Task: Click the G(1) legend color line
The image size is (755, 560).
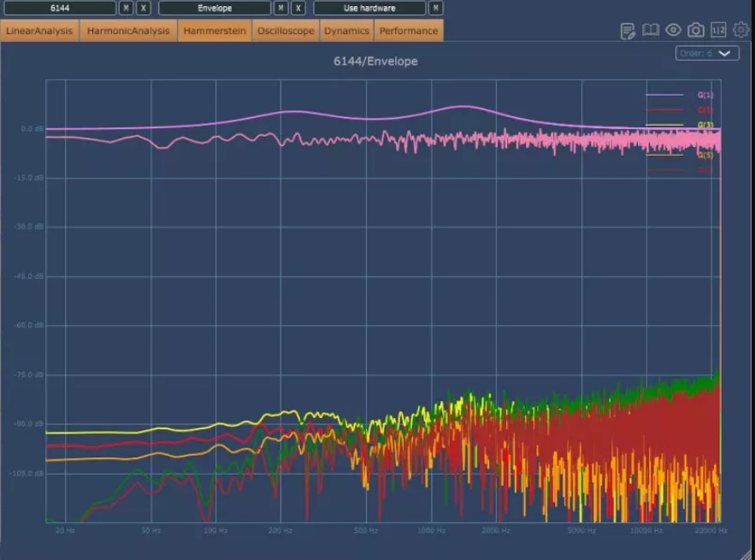Action: [x=664, y=95]
